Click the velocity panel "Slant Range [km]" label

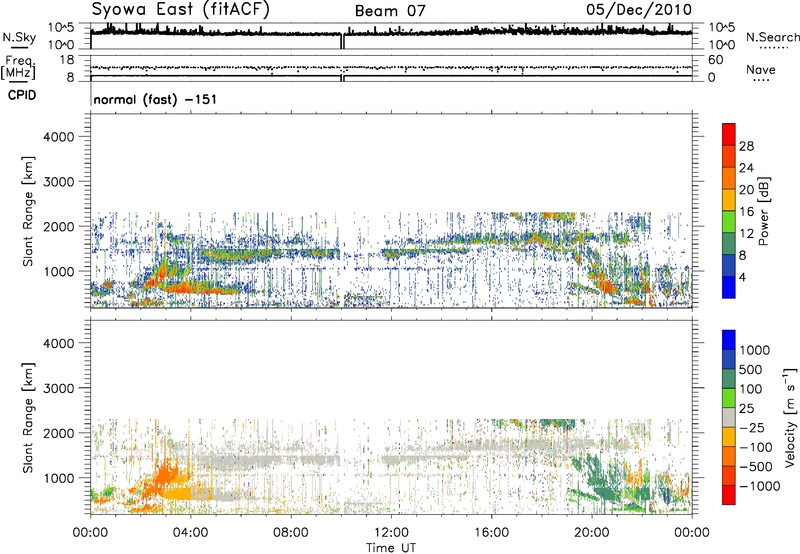point(28,417)
